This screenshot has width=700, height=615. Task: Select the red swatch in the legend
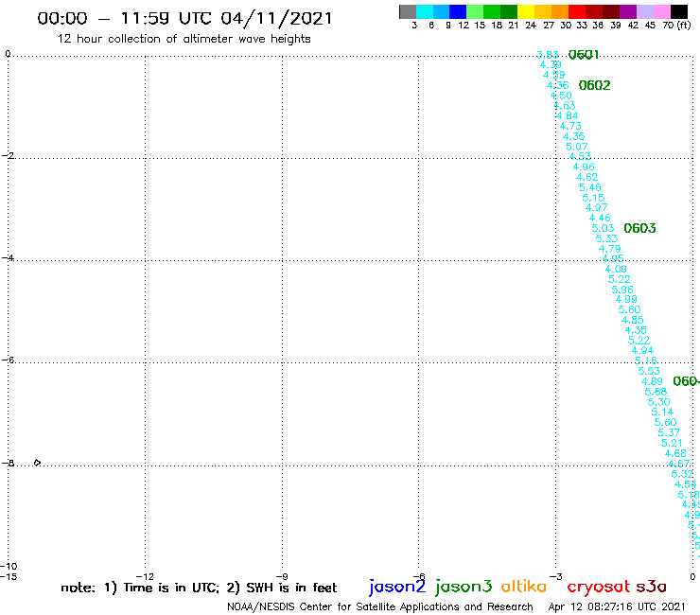click(x=577, y=11)
